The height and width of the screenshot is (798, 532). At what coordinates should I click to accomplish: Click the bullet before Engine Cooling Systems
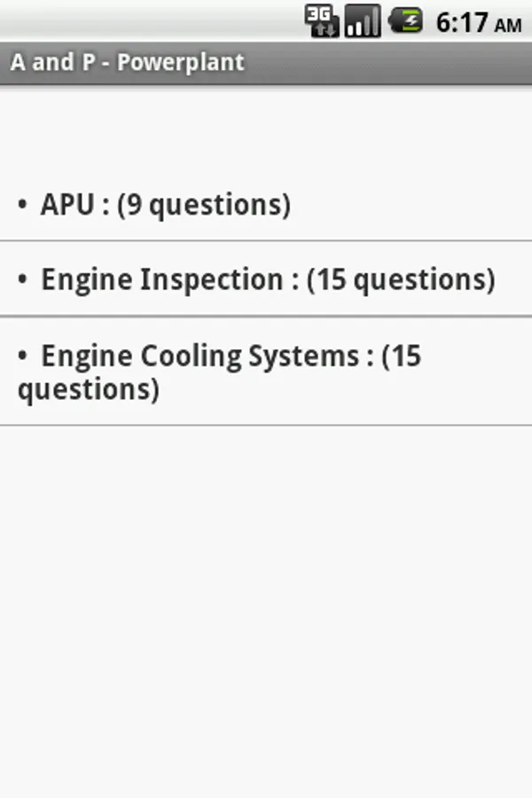point(22,356)
